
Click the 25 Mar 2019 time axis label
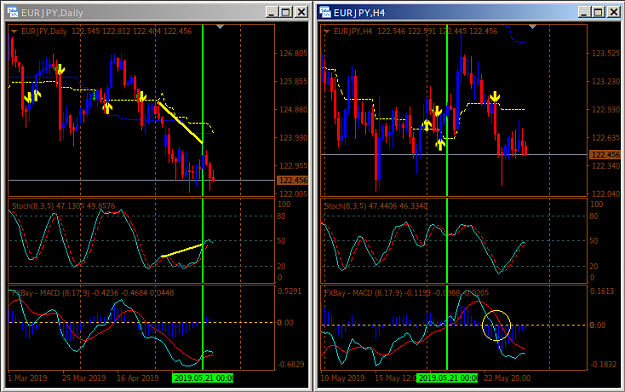coord(84,378)
